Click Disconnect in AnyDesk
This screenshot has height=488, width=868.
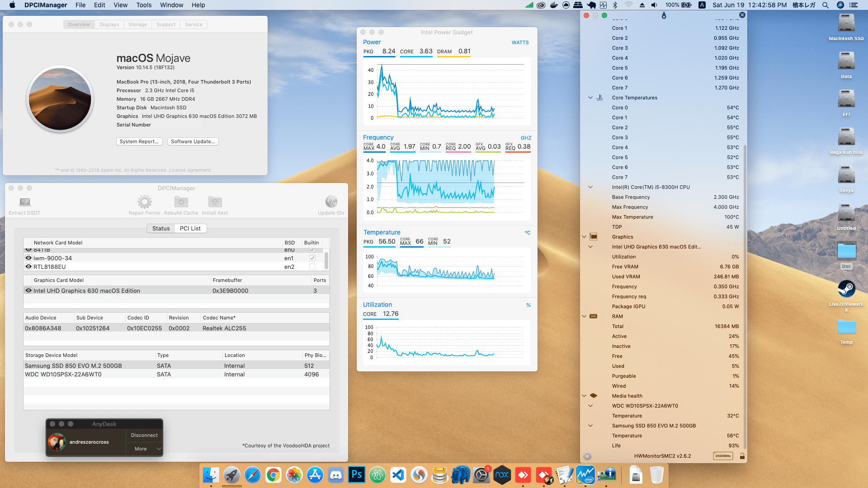click(144, 435)
